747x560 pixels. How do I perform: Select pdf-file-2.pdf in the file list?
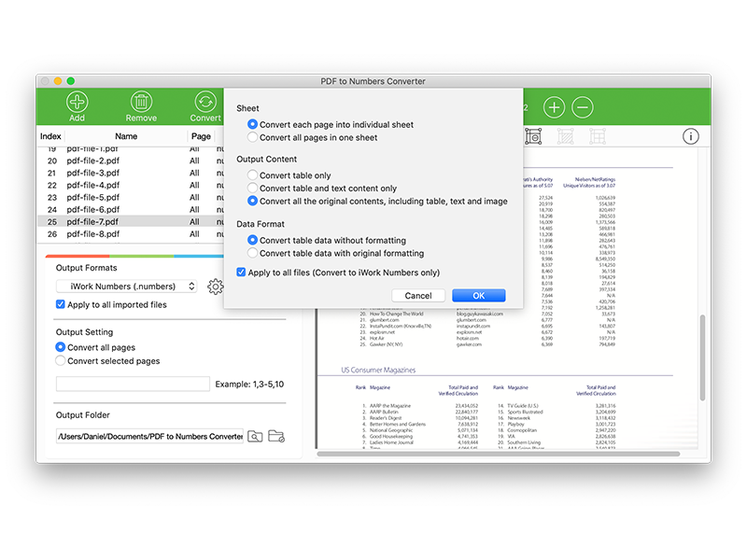click(131, 161)
